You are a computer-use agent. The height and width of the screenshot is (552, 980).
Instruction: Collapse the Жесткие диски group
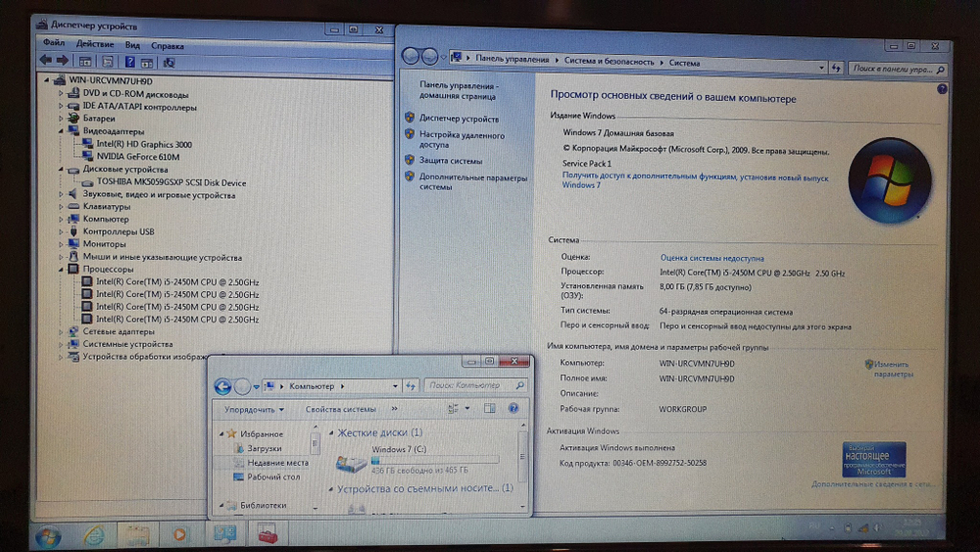click(331, 432)
